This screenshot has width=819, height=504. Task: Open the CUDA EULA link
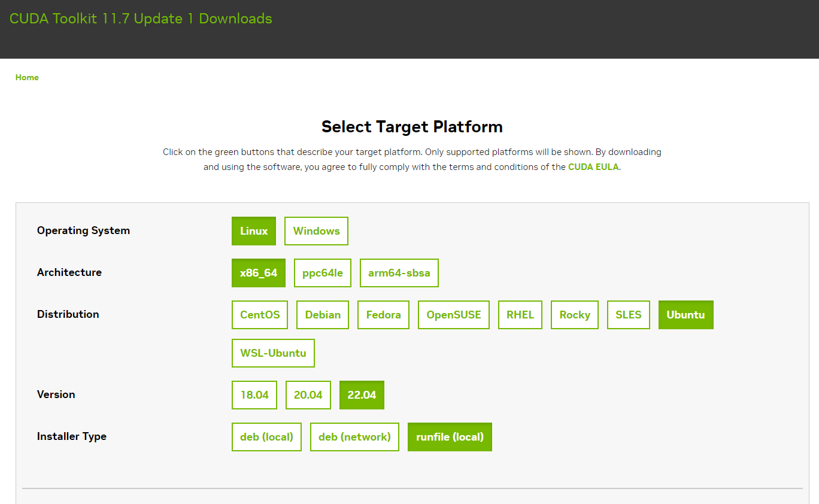594,167
